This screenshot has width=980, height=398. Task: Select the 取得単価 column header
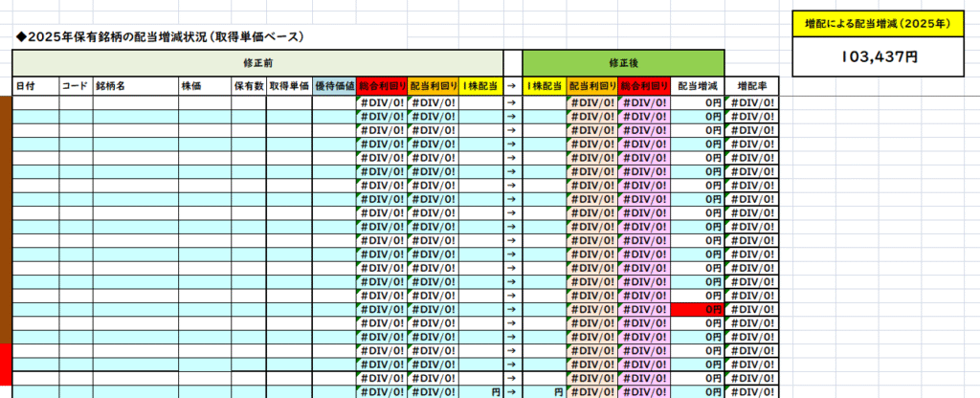coord(289,86)
